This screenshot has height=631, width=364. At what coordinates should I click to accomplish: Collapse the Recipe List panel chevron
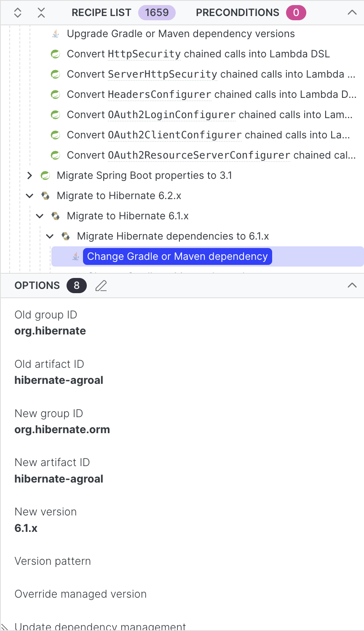point(352,13)
